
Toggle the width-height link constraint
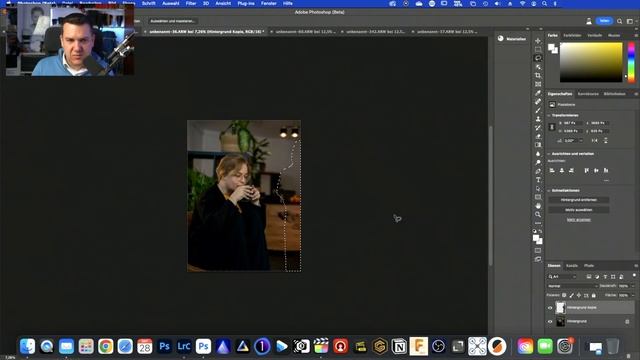click(x=552, y=127)
